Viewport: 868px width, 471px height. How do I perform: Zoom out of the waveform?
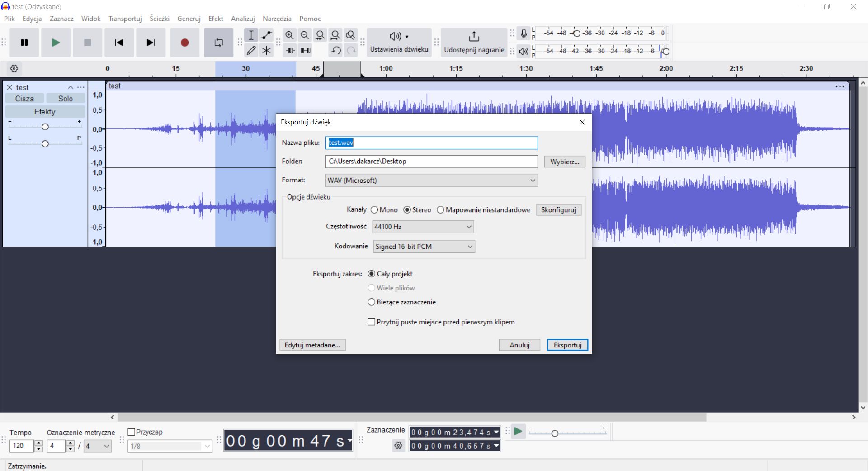[x=305, y=35]
